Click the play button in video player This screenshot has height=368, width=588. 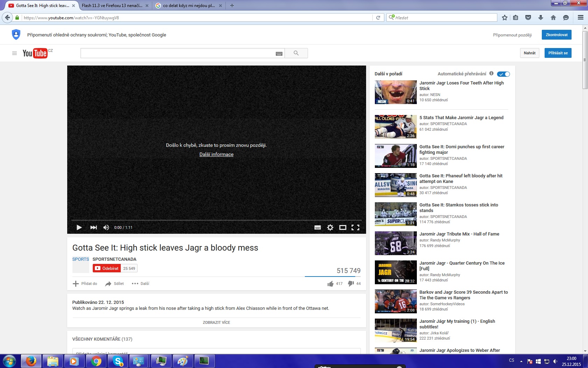pos(79,227)
